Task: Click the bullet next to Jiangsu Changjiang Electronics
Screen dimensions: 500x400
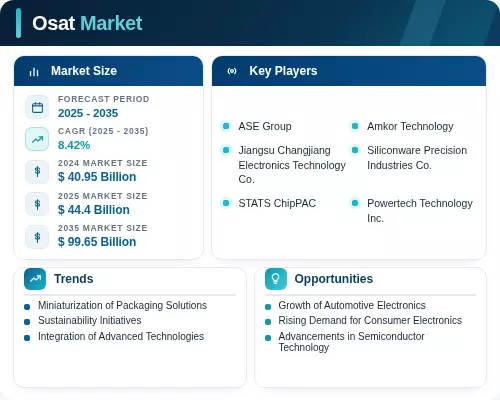Action: (x=226, y=150)
